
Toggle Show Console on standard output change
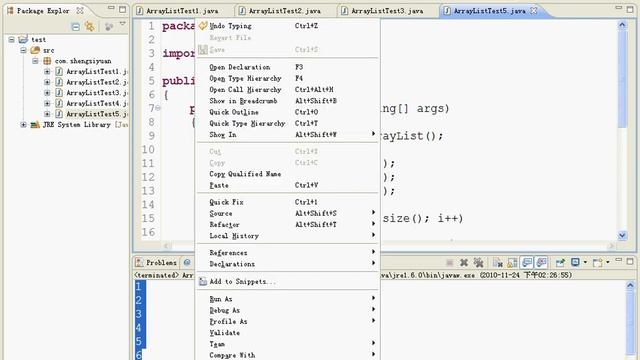(527, 262)
